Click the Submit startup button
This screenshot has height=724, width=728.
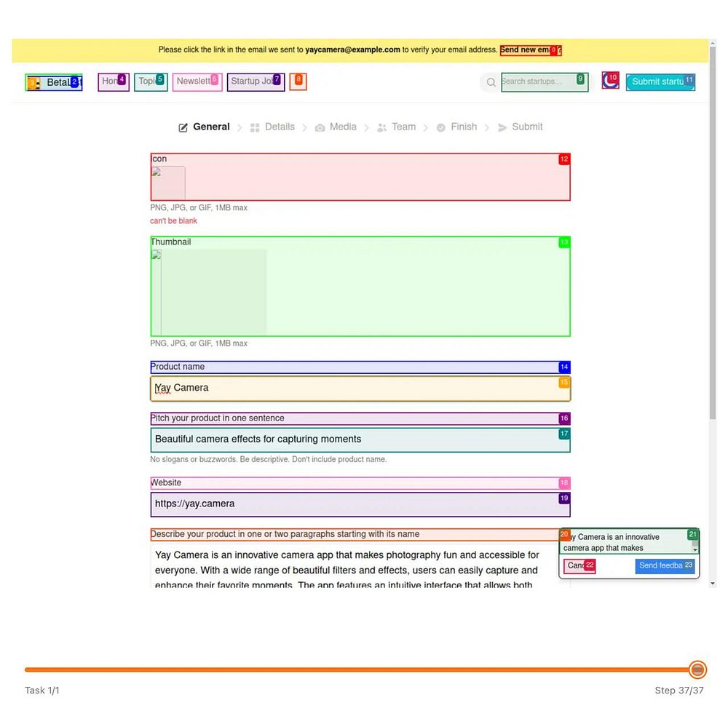point(660,82)
